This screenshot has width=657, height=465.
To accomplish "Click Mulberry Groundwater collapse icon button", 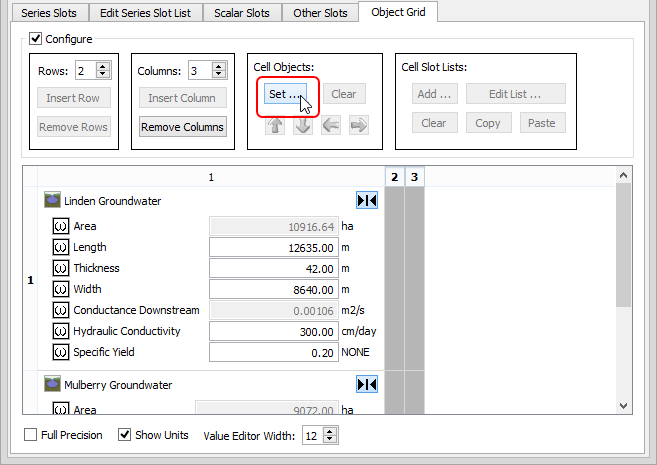I will point(367,385).
